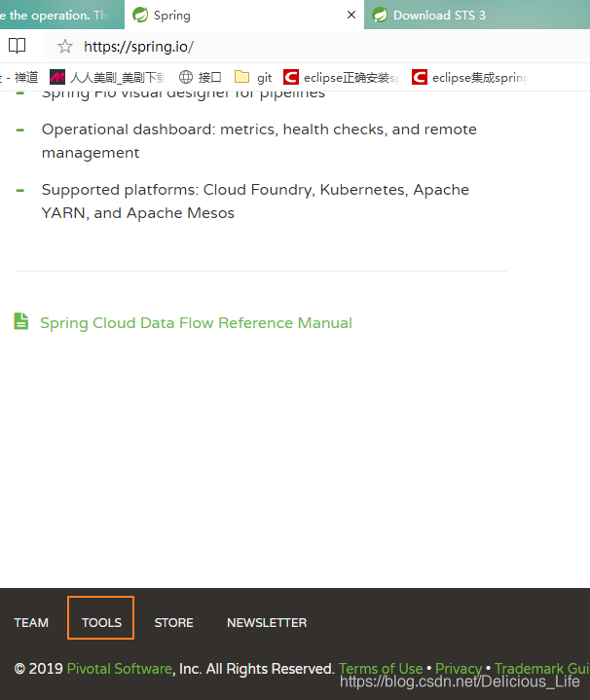Open the STORE footer link
Viewport: 590px width, 700px height.
tap(173, 622)
